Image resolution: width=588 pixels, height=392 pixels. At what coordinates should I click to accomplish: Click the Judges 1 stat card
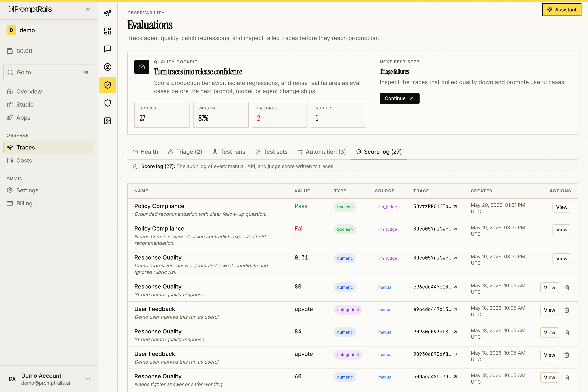click(x=338, y=115)
